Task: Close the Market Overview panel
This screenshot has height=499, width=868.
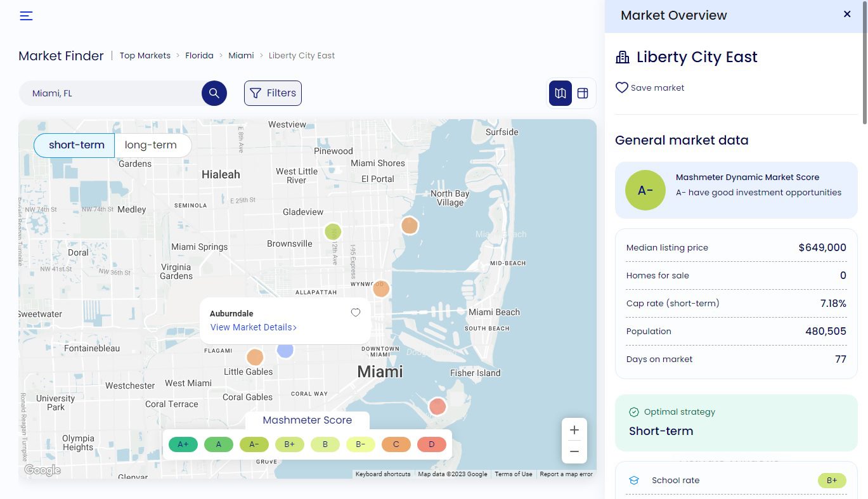Action: tap(846, 14)
